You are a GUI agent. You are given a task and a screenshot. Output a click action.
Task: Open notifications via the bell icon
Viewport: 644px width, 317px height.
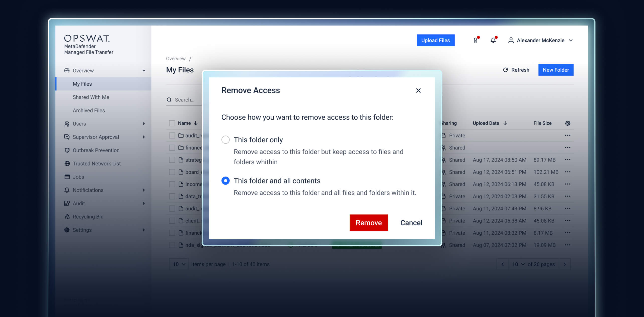(x=493, y=40)
